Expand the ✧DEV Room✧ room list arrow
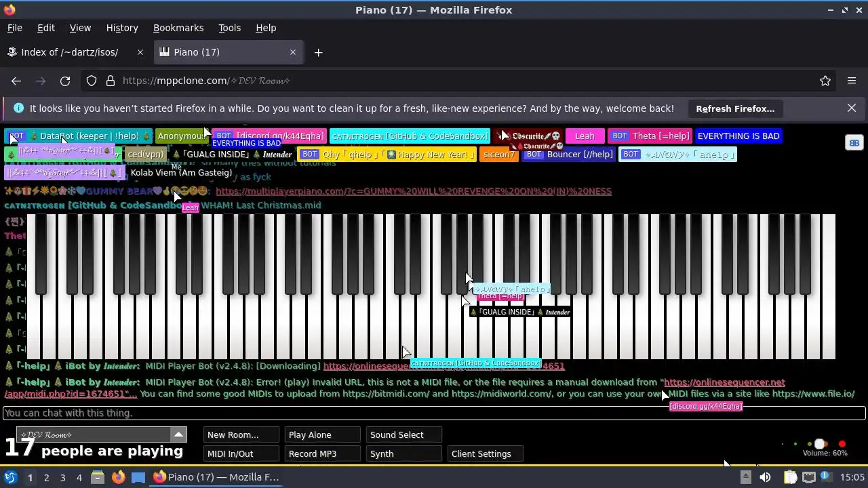The height and width of the screenshot is (488, 868). click(178, 434)
